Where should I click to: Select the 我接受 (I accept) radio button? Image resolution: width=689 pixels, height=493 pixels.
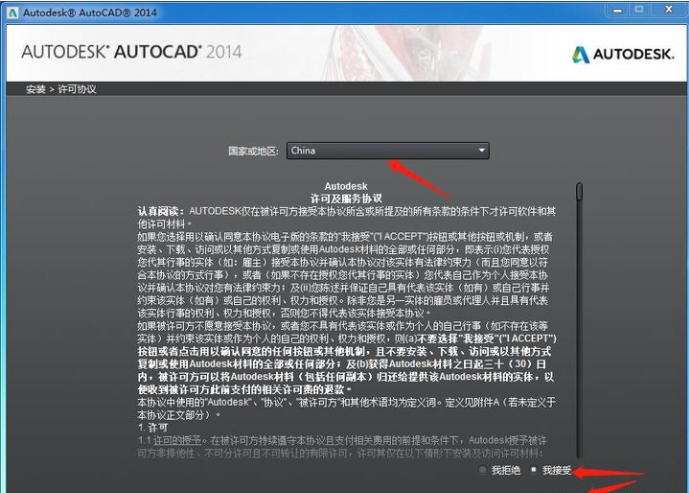(x=533, y=470)
